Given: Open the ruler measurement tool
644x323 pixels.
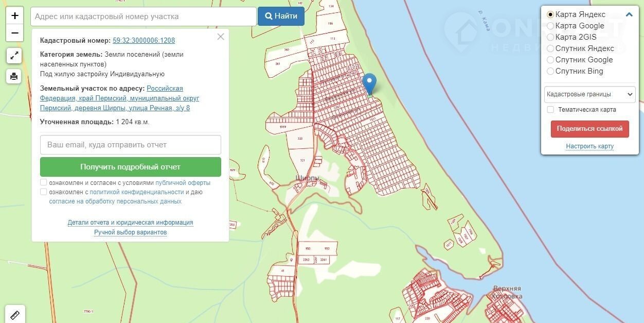Looking at the screenshot, I should (x=14, y=314).
